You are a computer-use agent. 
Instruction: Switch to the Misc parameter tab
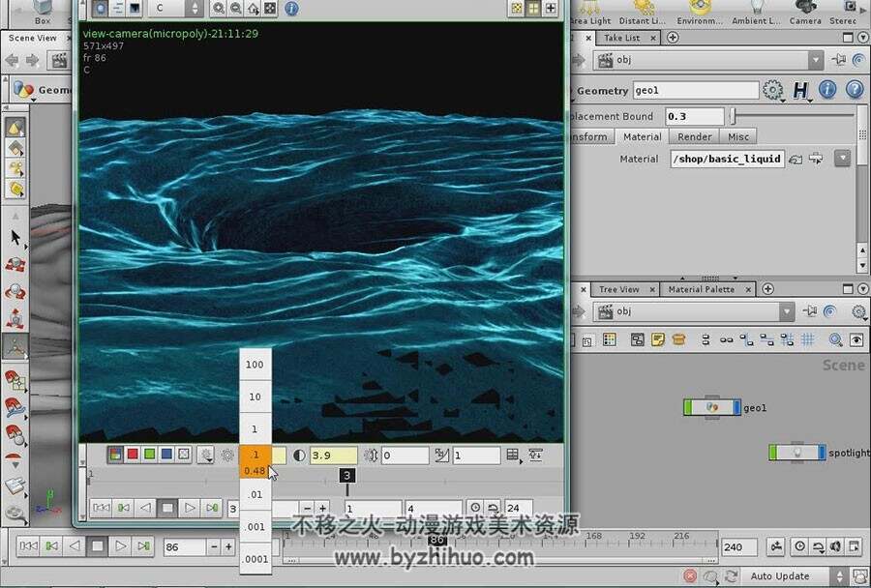[738, 136]
